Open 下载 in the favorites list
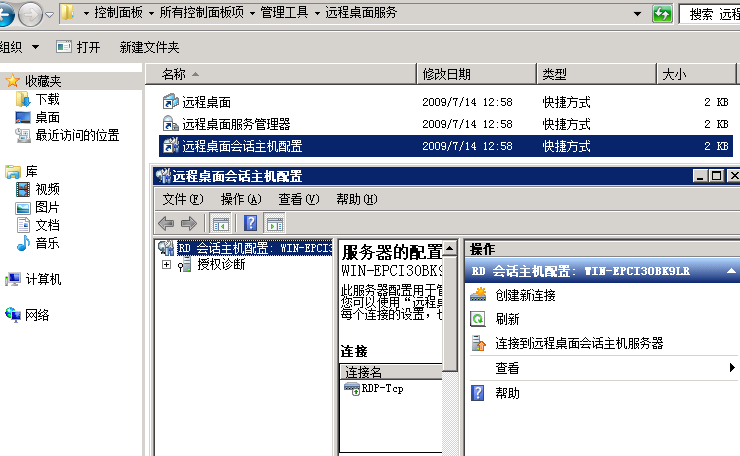 pos(48,100)
